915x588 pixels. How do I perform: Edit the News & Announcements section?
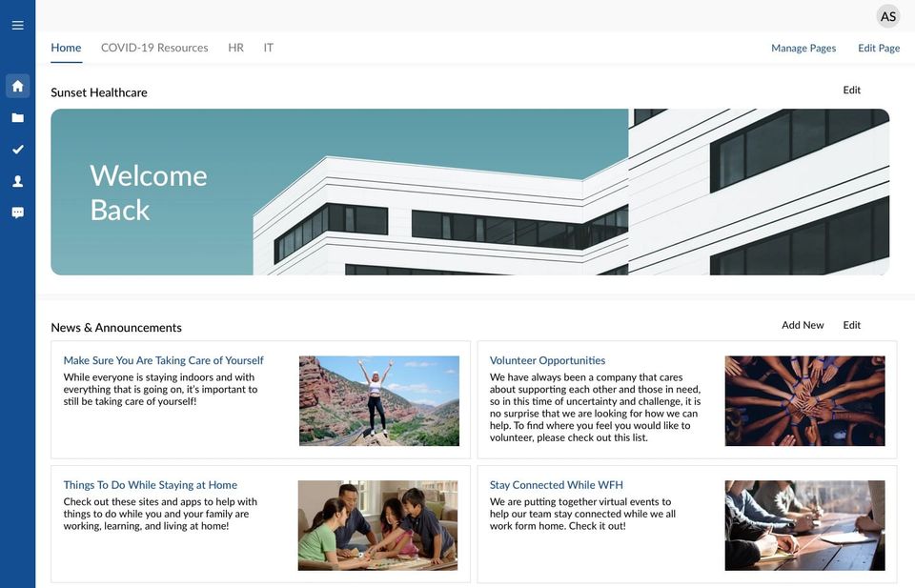click(851, 325)
